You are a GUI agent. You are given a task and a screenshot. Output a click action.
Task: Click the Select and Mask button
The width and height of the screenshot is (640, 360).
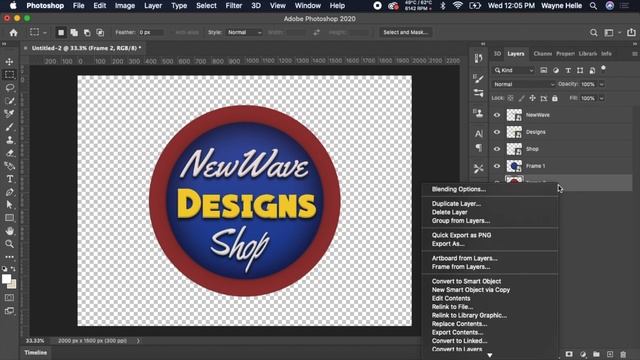coord(405,33)
